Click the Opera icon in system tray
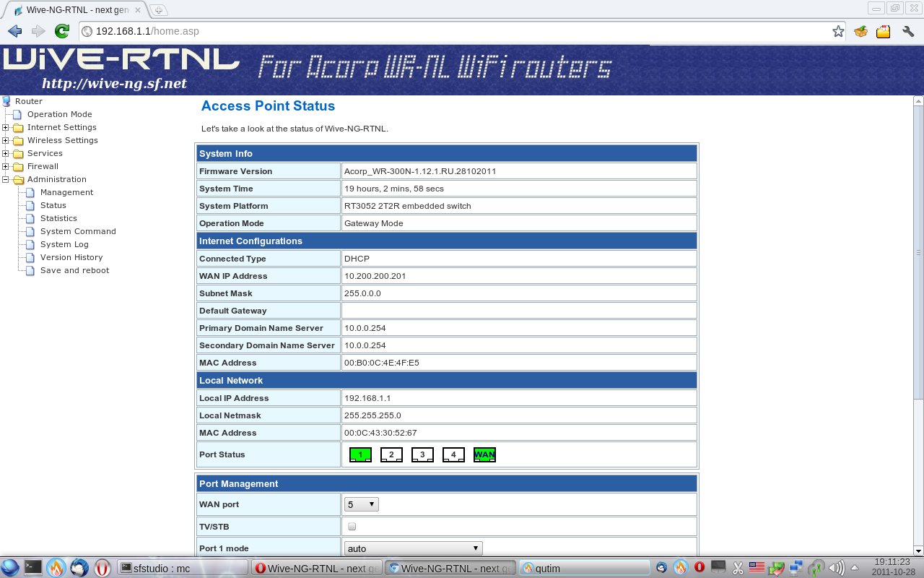This screenshot has width=924, height=578. point(699,568)
